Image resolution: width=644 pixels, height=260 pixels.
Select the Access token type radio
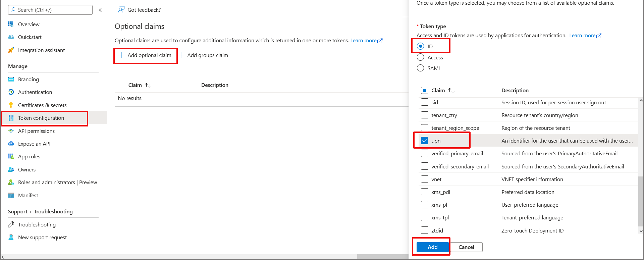[x=420, y=57]
